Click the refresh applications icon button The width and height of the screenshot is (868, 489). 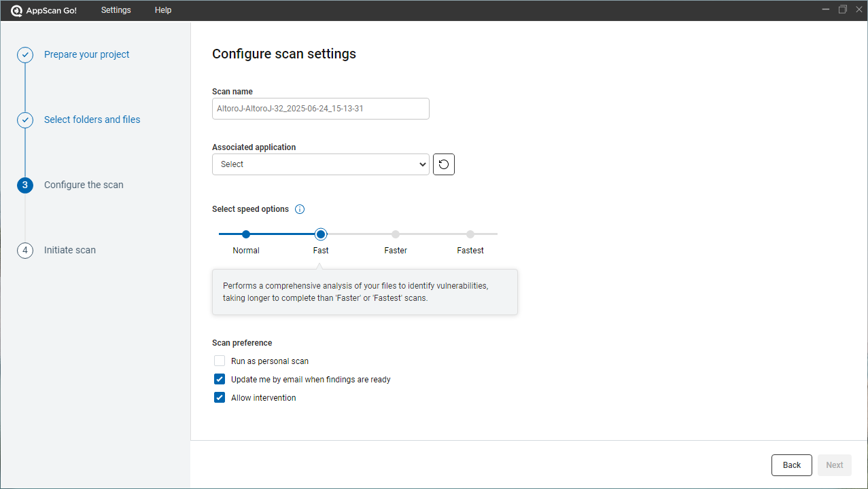point(444,164)
